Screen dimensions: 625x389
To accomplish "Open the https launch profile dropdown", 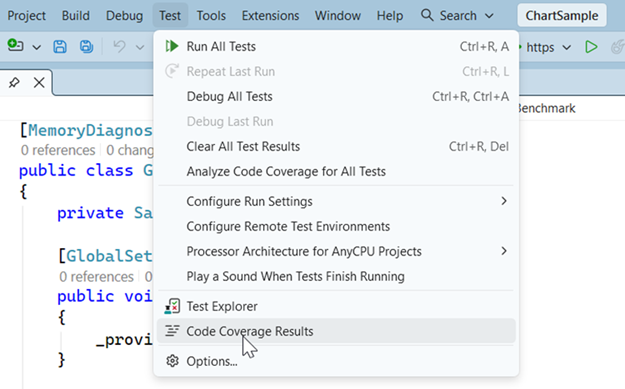I will [x=566, y=48].
